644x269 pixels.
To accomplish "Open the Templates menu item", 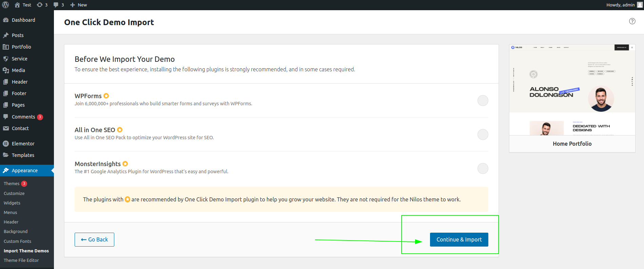I will [27, 155].
